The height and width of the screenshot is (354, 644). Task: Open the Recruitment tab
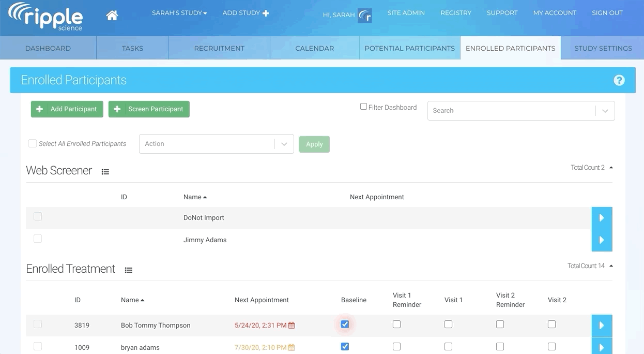(x=219, y=48)
